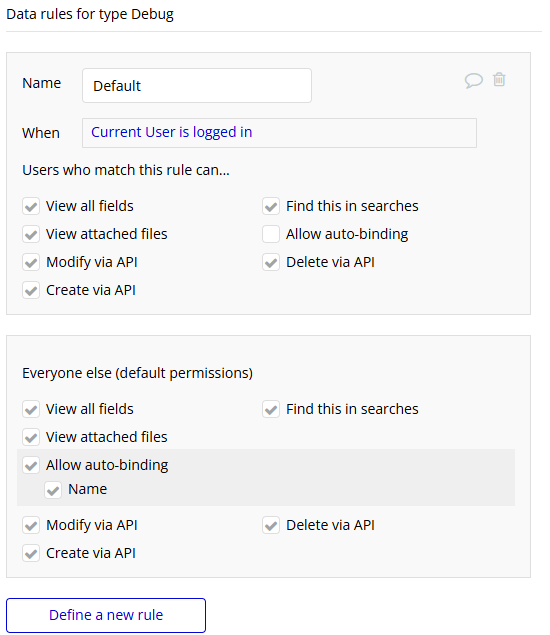The width and height of the screenshot is (550, 635).
Task: Enable Allow auto-binding in Default rule
Action: [x=271, y=234]
